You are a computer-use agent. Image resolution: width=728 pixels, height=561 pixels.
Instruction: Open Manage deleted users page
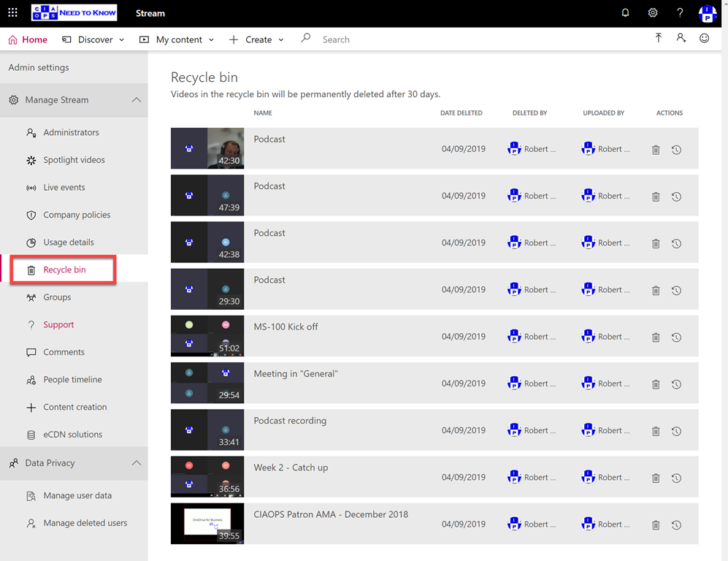pyautogui.click(x=85, y=523)
